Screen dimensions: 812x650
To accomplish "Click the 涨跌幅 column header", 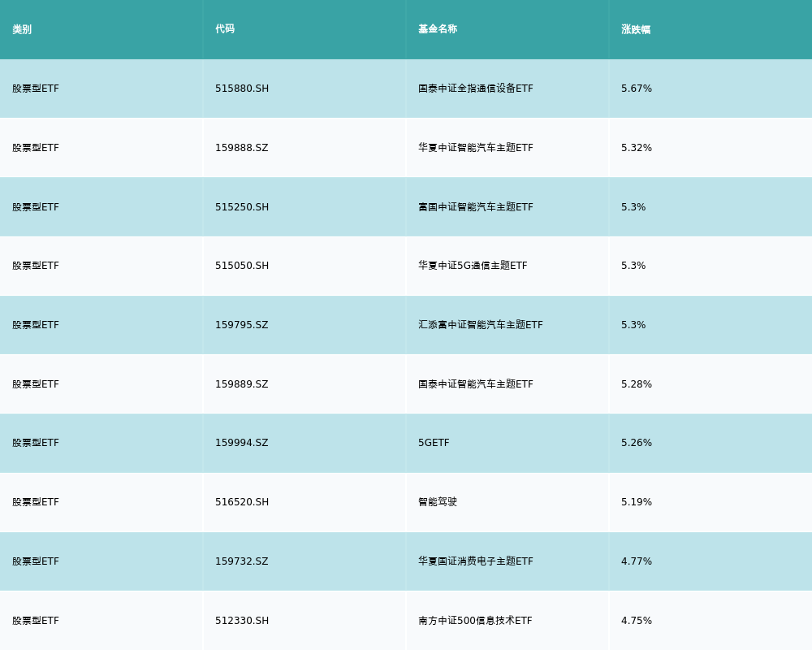I will pos(636,29).
